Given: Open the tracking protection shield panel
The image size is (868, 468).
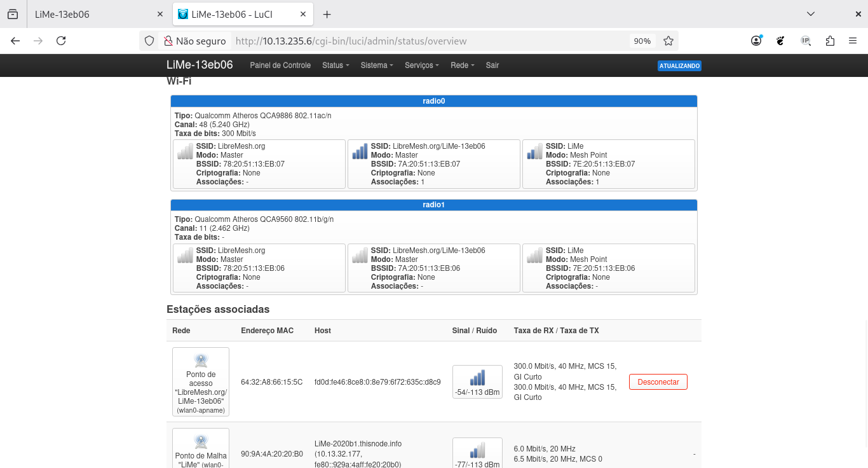Looking at the screenshot, I should coord(149,41).
